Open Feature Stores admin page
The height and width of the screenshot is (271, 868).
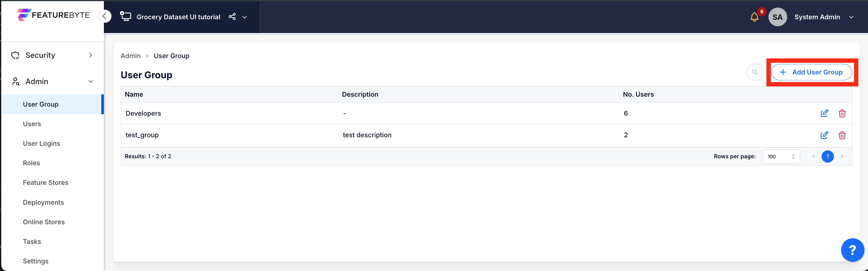point(46,182)
